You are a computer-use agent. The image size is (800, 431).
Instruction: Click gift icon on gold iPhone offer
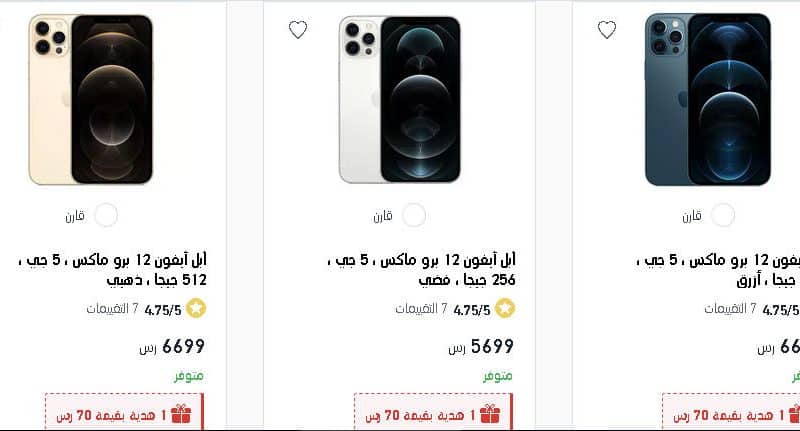pyautogui.click(x=181, y=414)
